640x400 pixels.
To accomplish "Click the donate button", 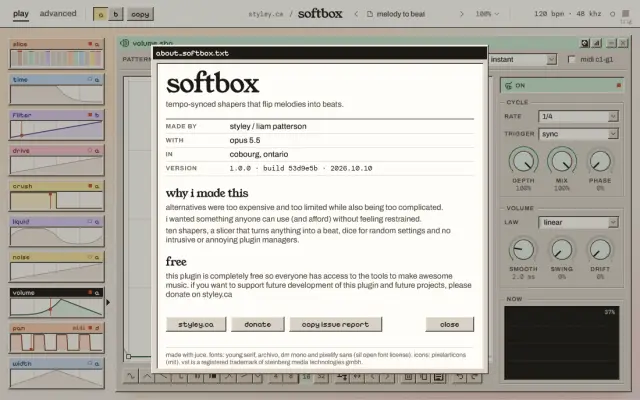I will pyautogui.click(x=258, y=324).
